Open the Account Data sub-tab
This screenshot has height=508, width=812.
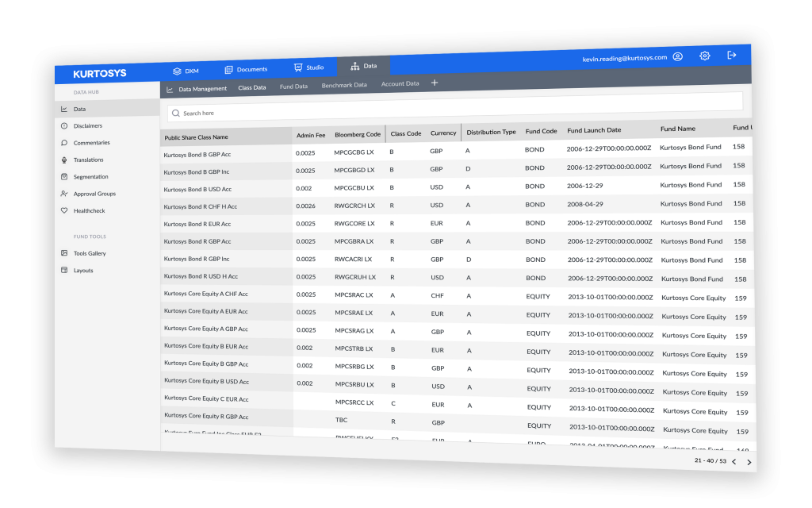point(400,83)
